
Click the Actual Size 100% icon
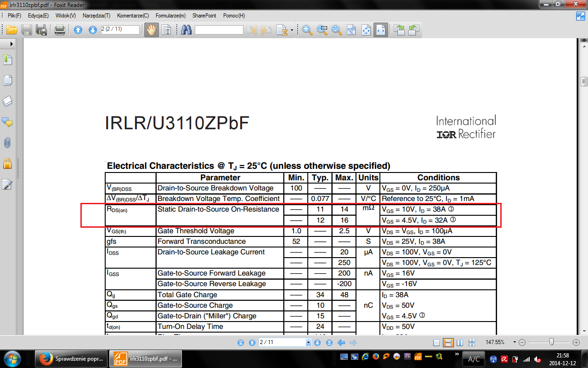pos(351,30)
